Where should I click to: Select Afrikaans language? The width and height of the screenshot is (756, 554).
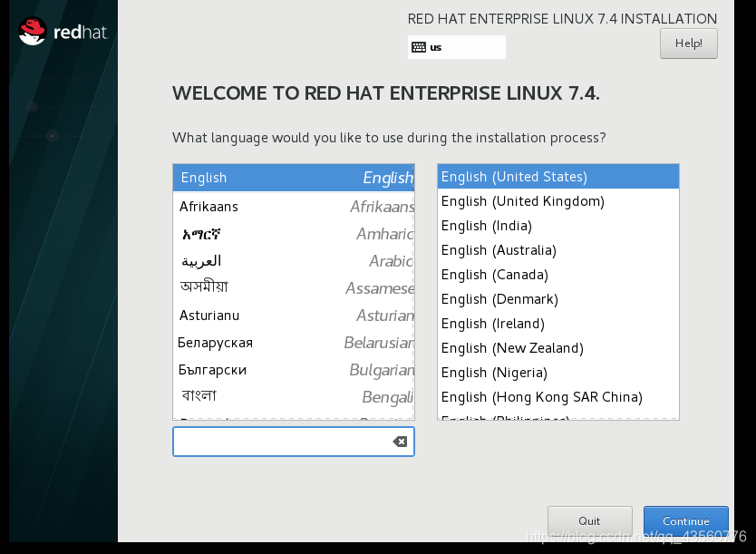pyautogui.click(x=293, y=207)
